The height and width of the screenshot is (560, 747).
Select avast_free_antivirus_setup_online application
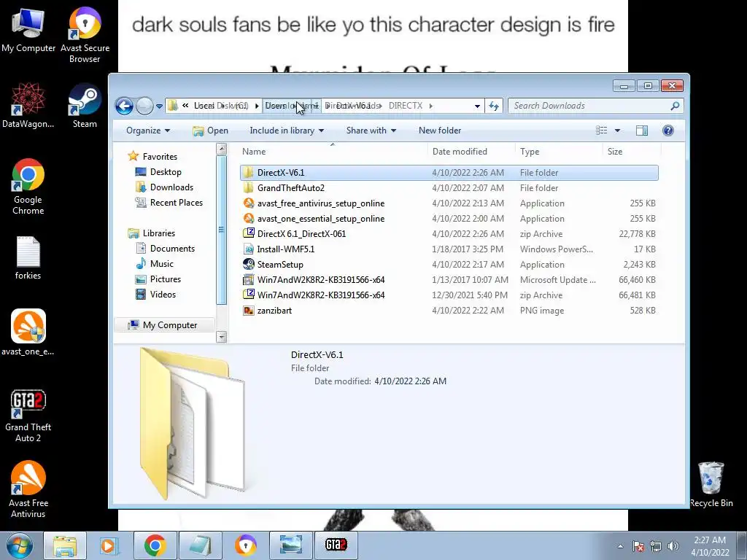point(449,203)
